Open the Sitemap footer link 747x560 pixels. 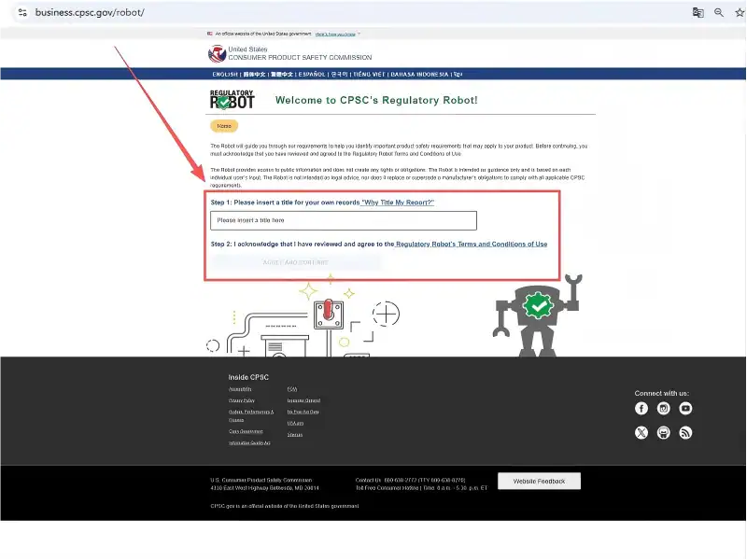(295, 435)
